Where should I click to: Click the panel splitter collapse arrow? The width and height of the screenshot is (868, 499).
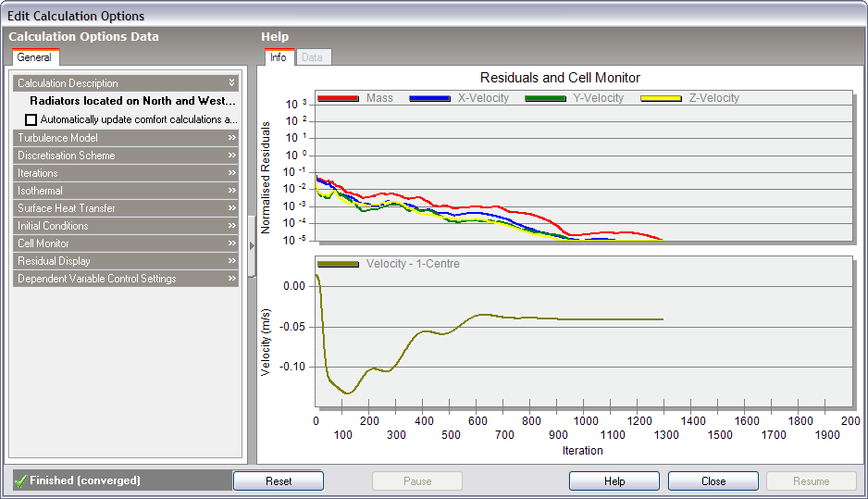[x=252, y=245]
